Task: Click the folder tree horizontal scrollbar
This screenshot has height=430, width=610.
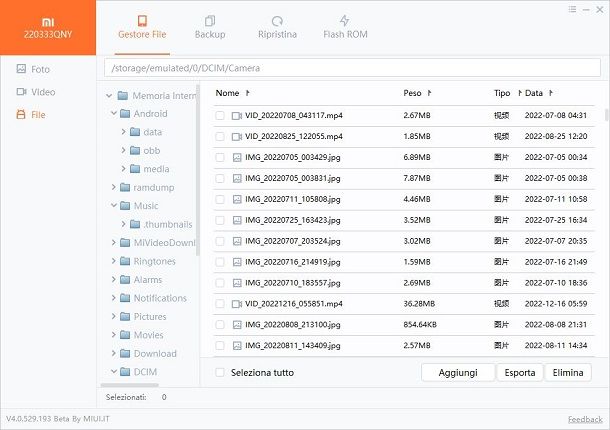Action: click(130, 385)
